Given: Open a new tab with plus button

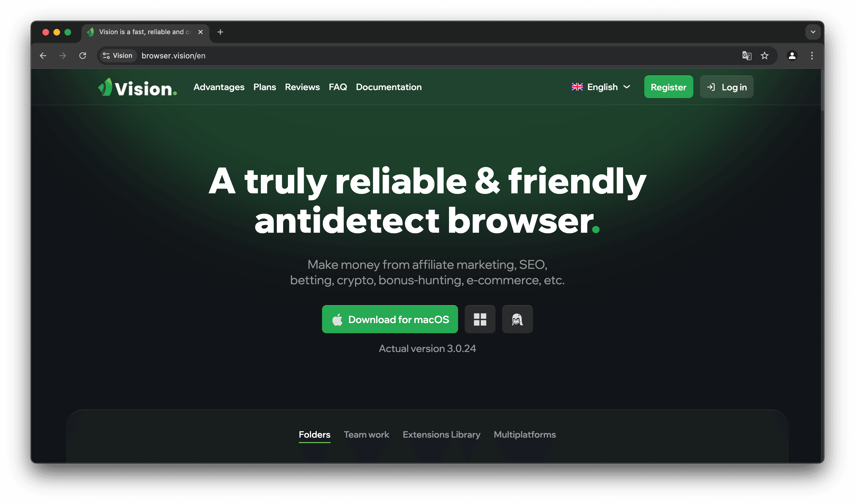Looking at the screenshot, I should click(x=220, y=32).
